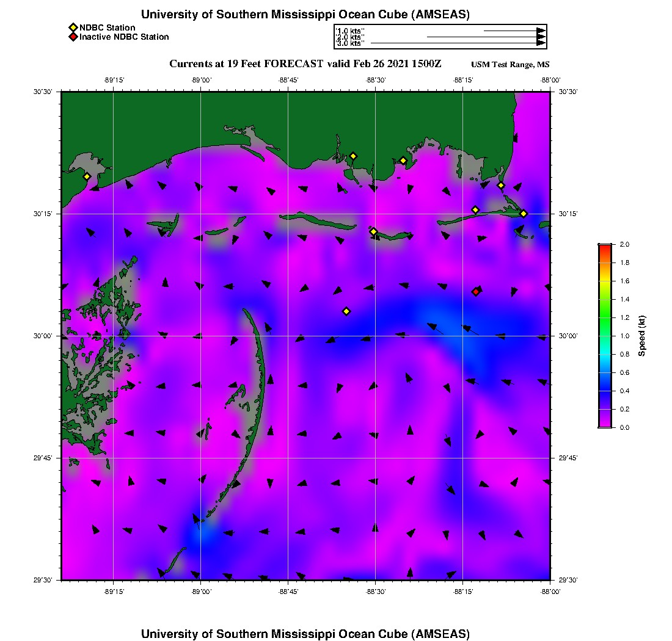Click yellow diamond icon in NDBC Station legend

[73, 27]
